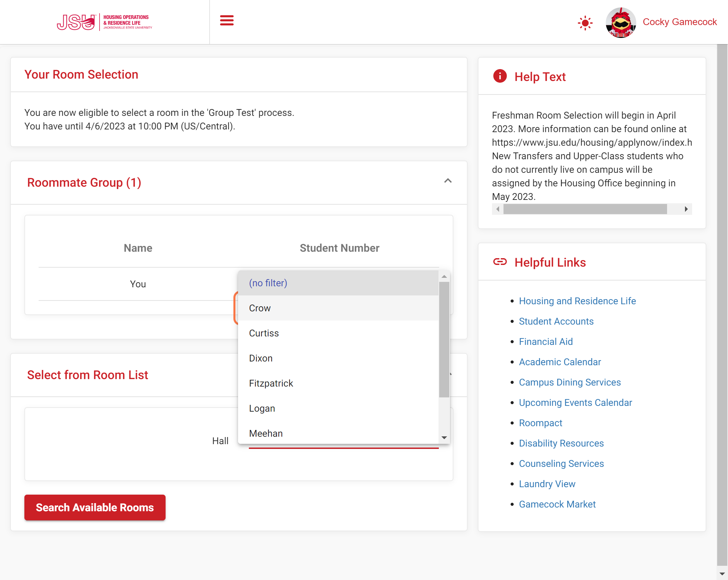Open Financial Aid link
This screenshot has height=580, width=728.
pos(546,341)
